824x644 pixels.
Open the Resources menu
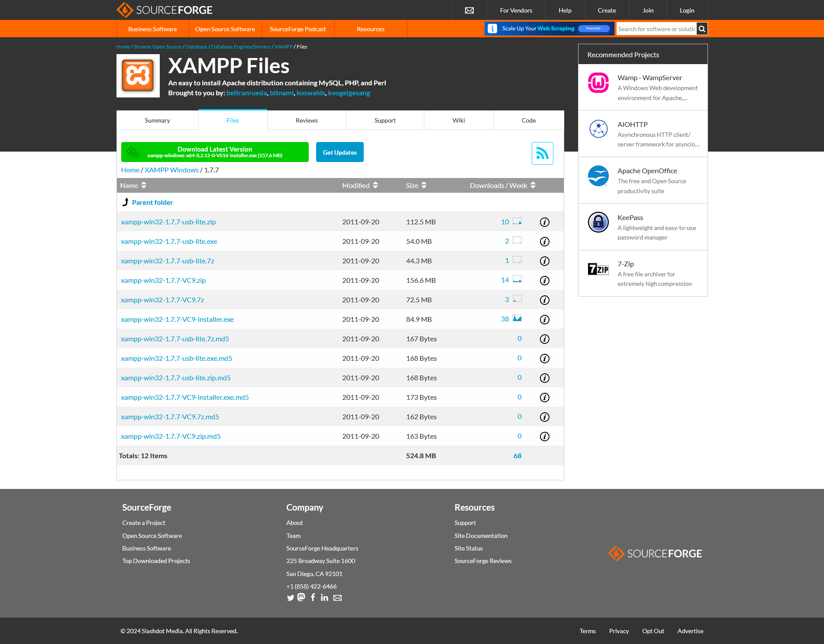371,29
